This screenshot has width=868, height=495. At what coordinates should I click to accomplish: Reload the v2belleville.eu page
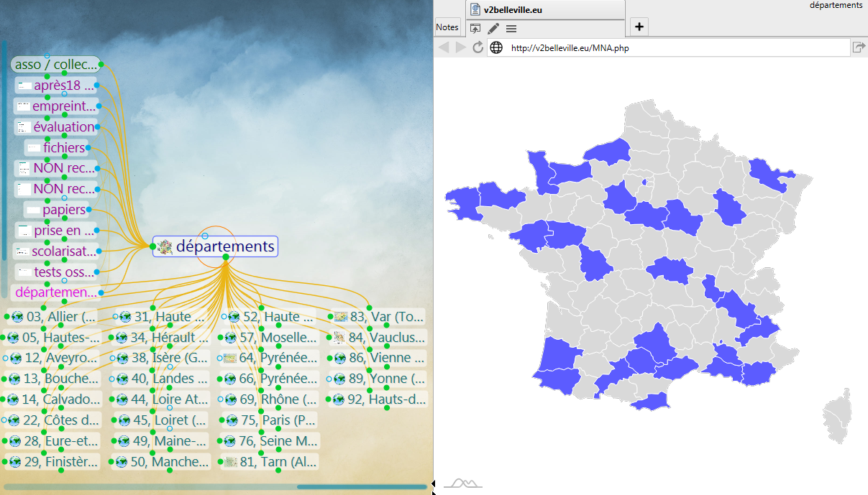pos(478,47)
